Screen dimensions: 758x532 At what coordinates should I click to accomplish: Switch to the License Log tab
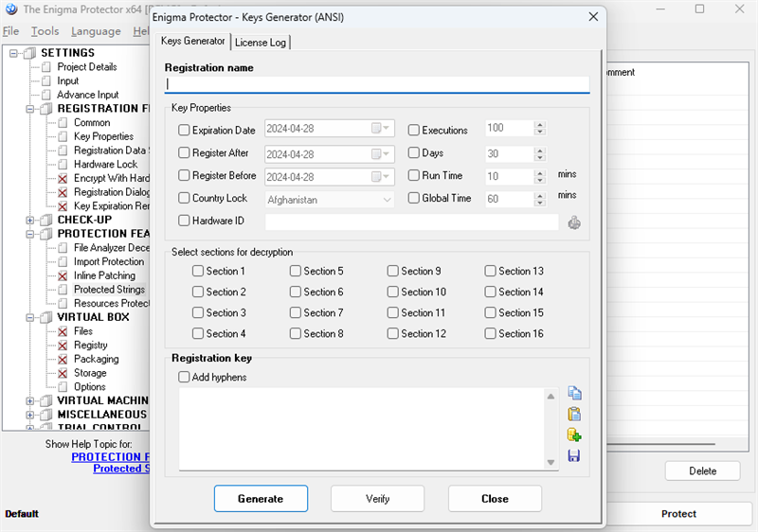tap(260, 43)
